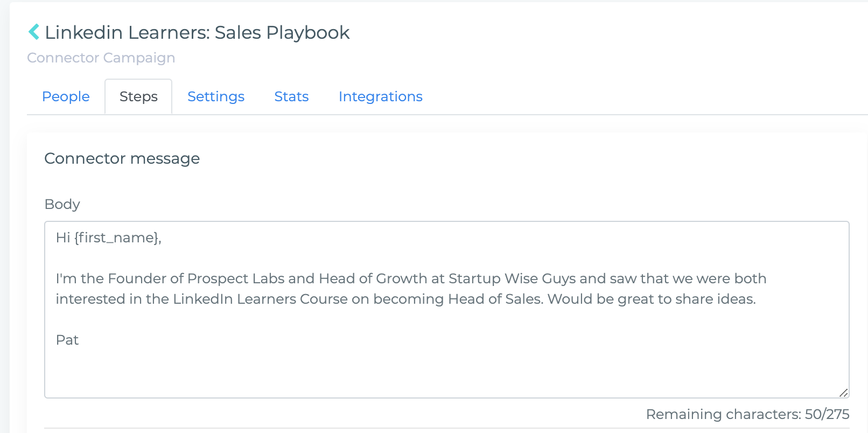Open the People tab
Image resolution: width=868 pixels, height=433 pixels.
[x=66, y=96]
